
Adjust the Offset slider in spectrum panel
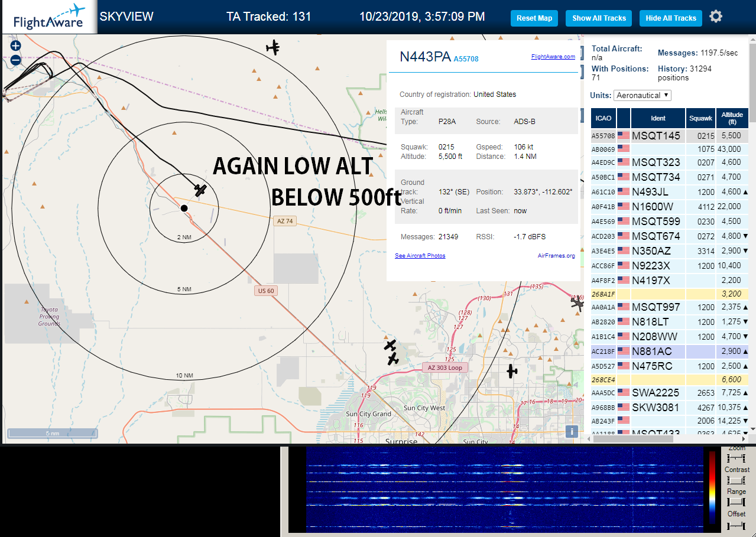(736, 525)
